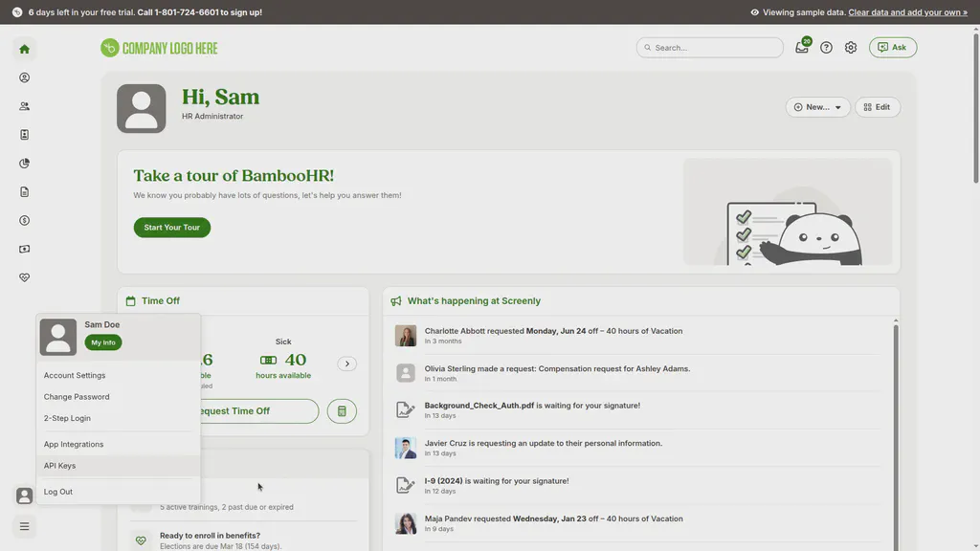View Reports via the pie chart icon

tap(24, 163)
